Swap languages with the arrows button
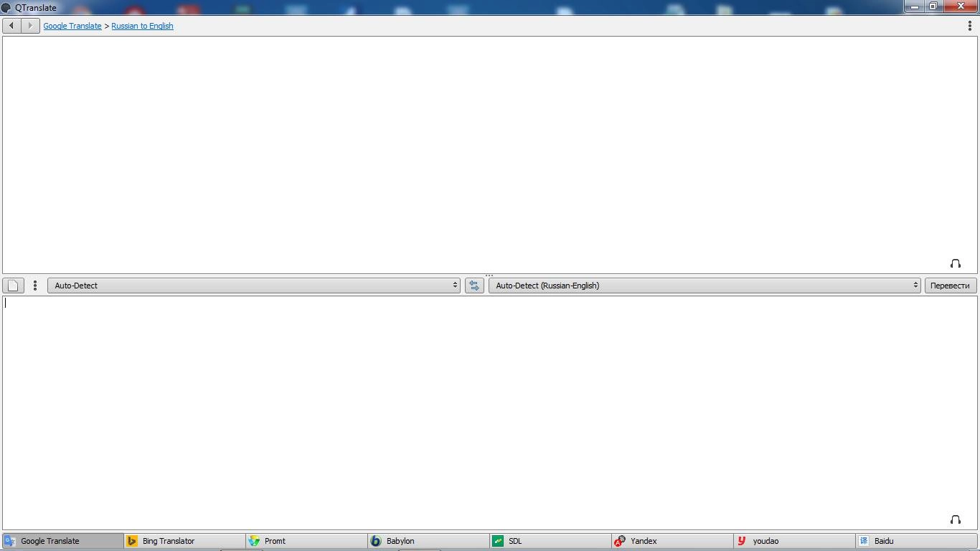The image size is (980, 551). pos(474,286)
